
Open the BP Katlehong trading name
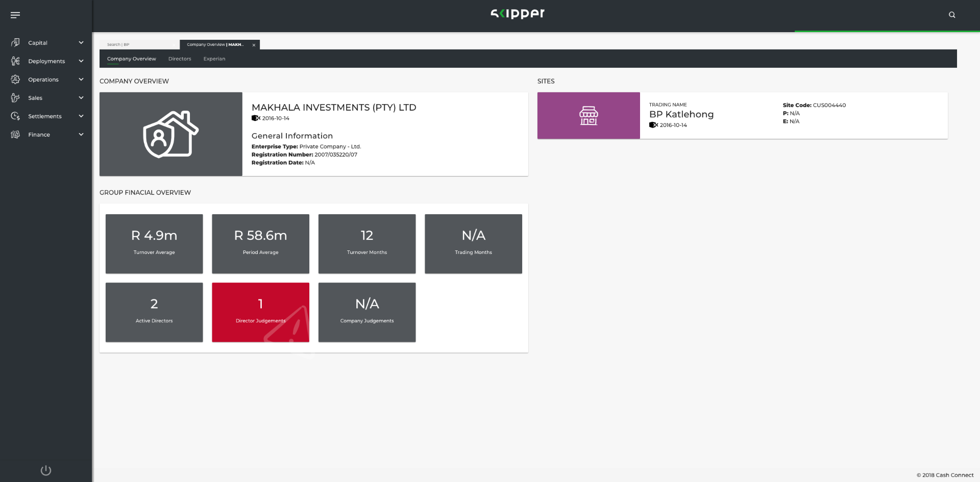681,114
